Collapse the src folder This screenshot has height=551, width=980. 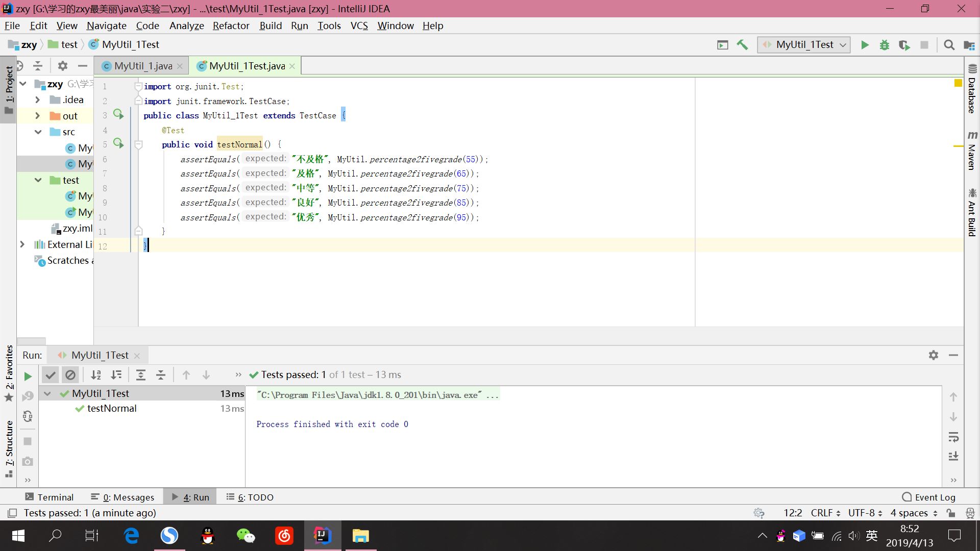point(38,132)
